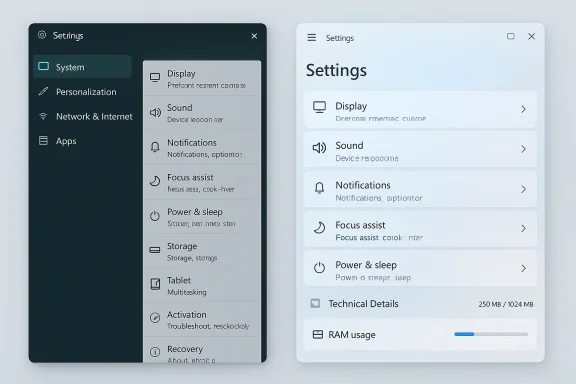Click the Recovery info icon
Viewport: 576px width, 384px height.
155,352
